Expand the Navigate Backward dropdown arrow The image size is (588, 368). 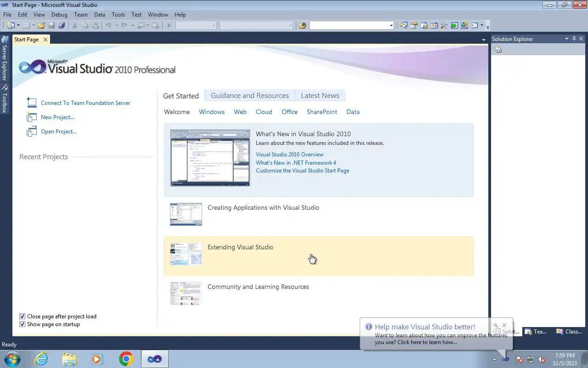[148, 25]
